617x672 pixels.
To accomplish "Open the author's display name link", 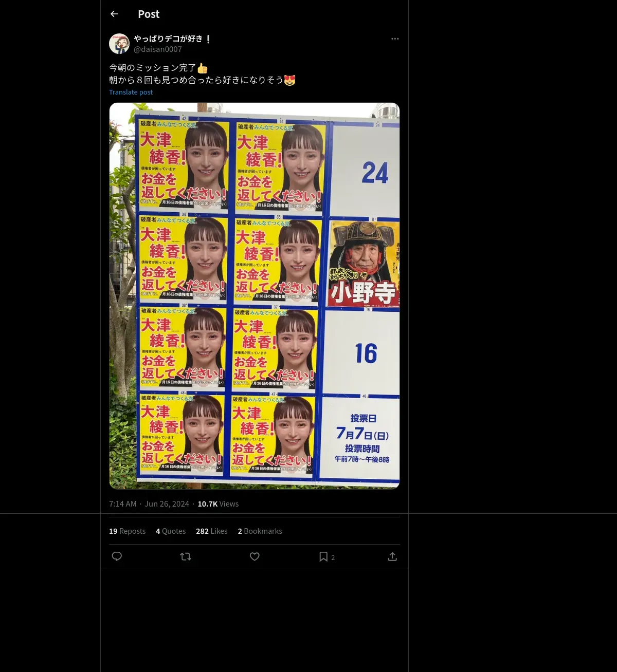I will [x=173, y=39].
